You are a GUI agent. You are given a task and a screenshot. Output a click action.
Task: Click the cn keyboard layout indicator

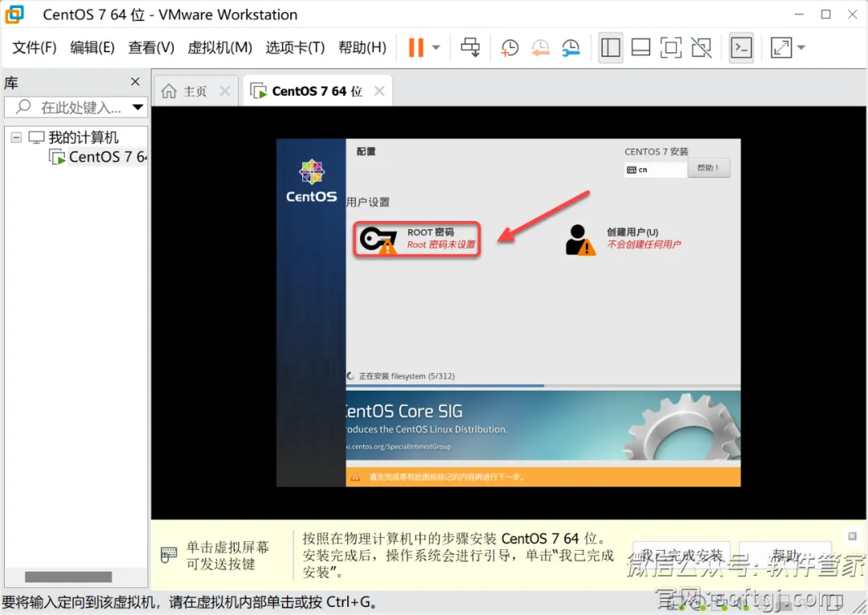(x=656, y=170)
